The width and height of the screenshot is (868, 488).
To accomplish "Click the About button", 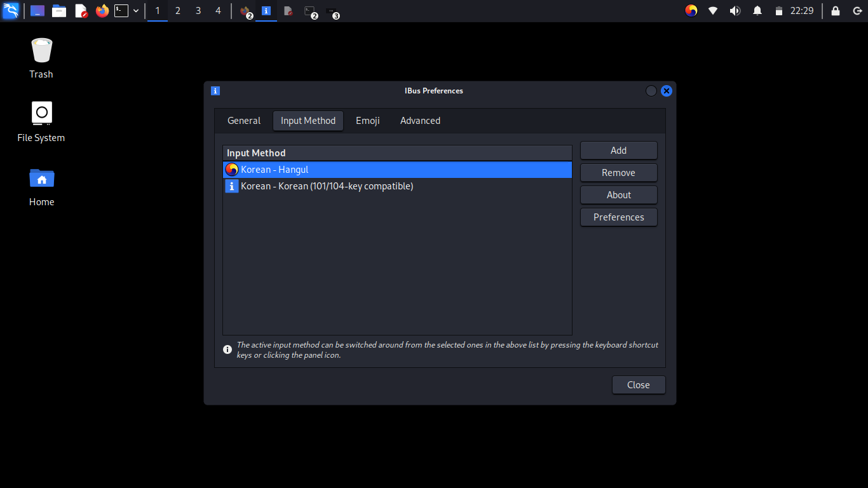I will 619,195.
